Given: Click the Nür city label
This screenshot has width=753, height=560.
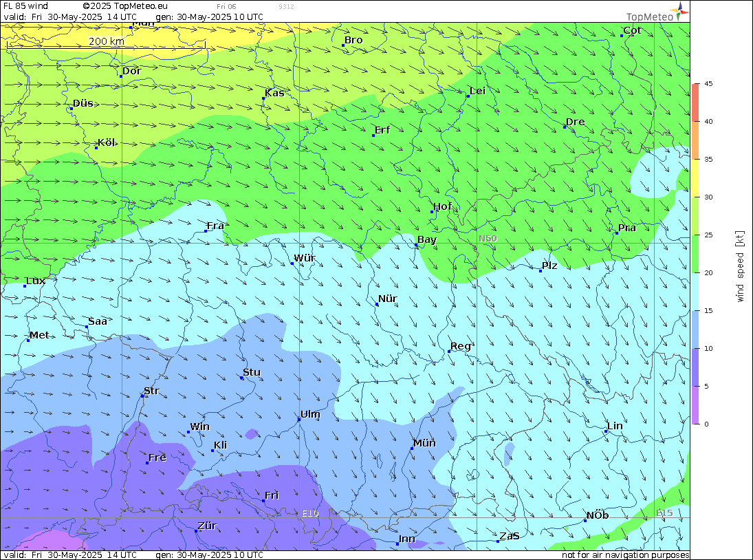Looking at the screenshot, I should click(x=388, y=299).
